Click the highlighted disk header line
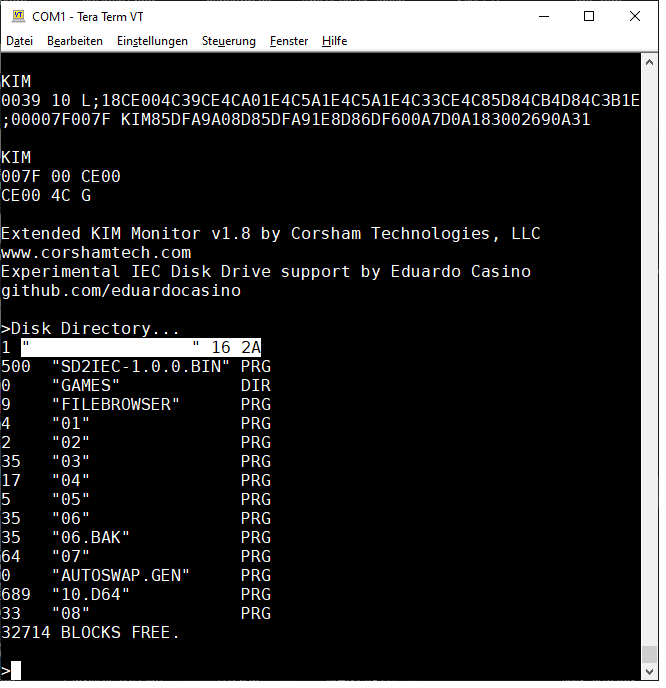This screenshot has width=666, height=688. click(x=131, y=347)
